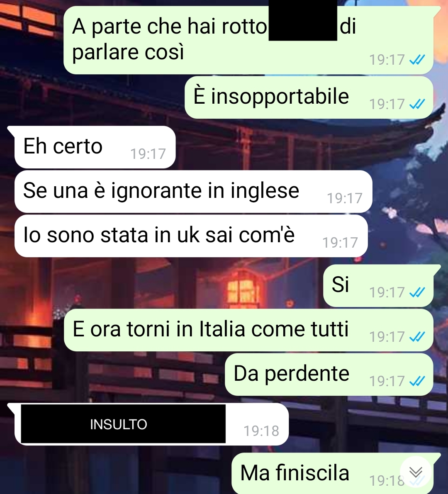This screenshot has width=448, height=494.
Task: Tap the censored 'INSULTO' black box
Action: (123, 424)
